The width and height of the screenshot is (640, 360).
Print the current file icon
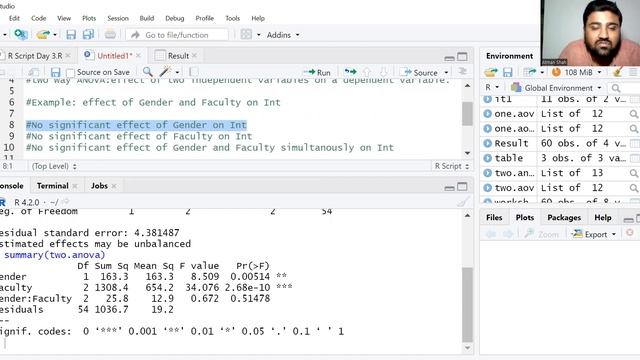(x=110, y=35)
